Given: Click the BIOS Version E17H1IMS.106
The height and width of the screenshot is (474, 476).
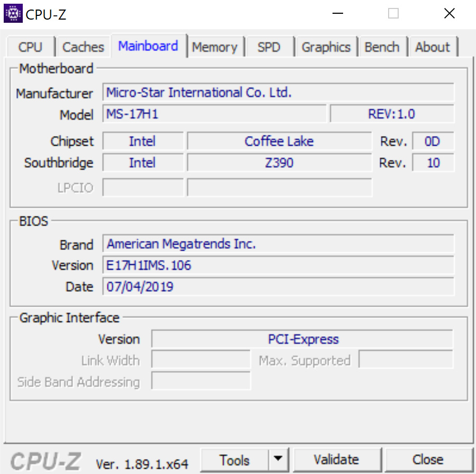Looking at the screenshot, I should tap(279, 265).
